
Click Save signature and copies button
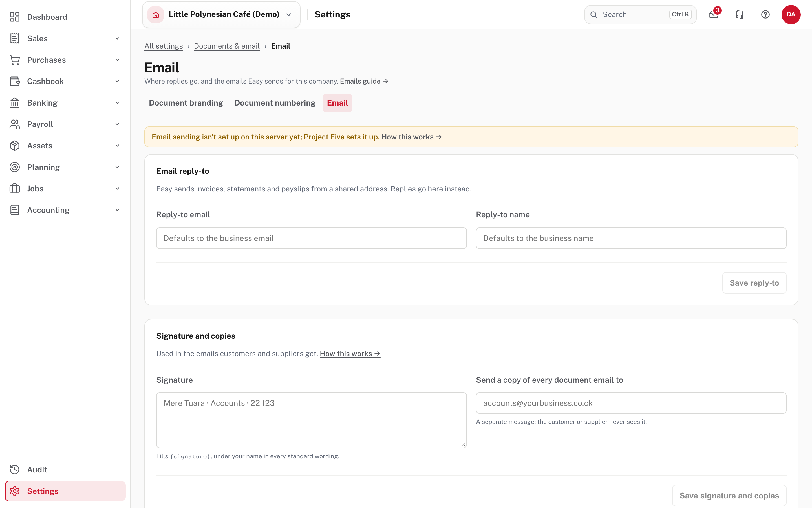point(729,496)
